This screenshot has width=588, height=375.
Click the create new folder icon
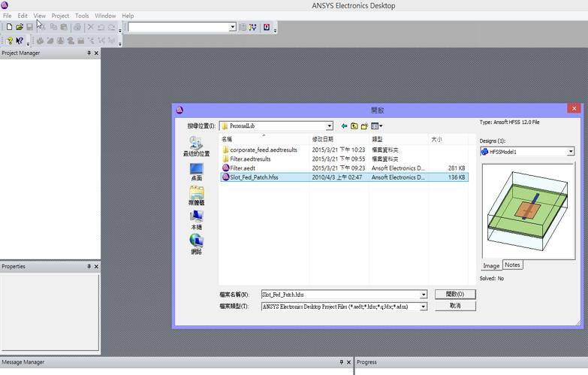[364, 126]
